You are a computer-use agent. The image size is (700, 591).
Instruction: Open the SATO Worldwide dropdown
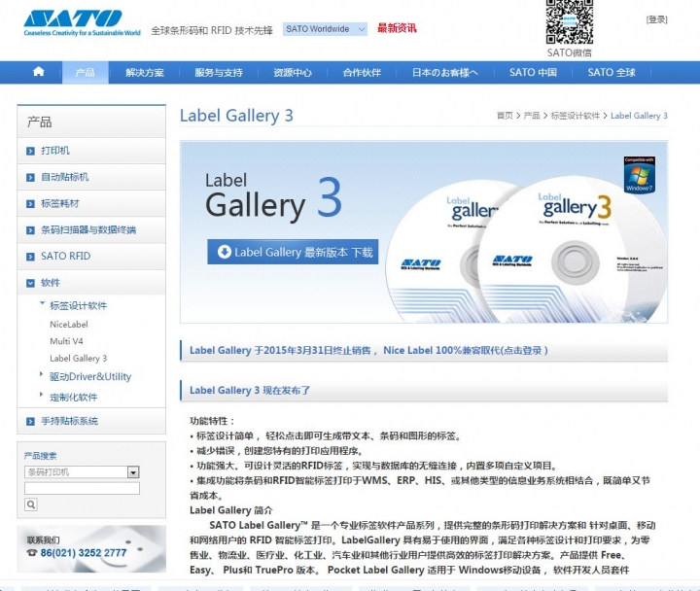coord(325,29)
